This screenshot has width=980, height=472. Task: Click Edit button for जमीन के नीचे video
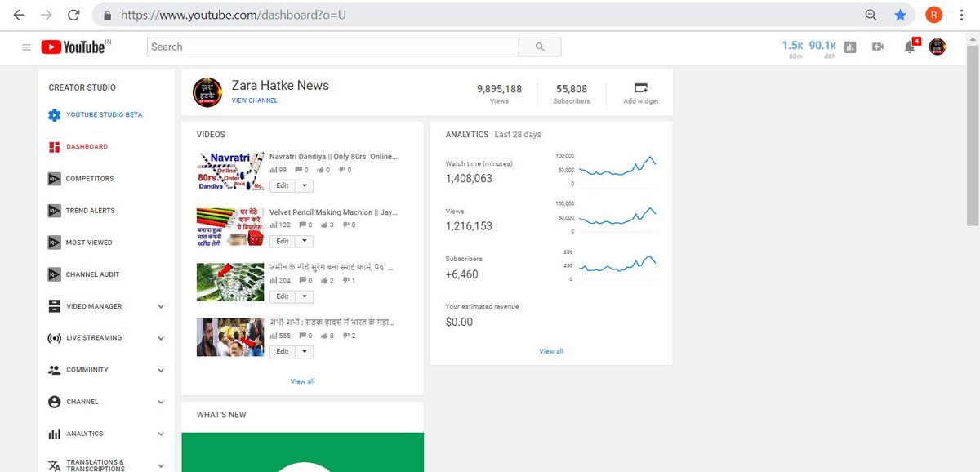tap(283, 296)
